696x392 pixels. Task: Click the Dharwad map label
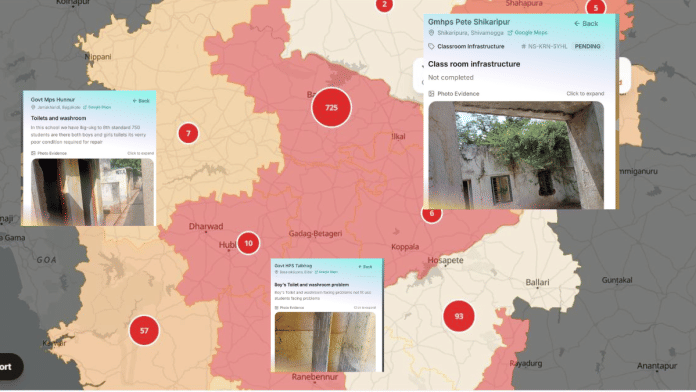pyautogui.click(x=206, y=226)
